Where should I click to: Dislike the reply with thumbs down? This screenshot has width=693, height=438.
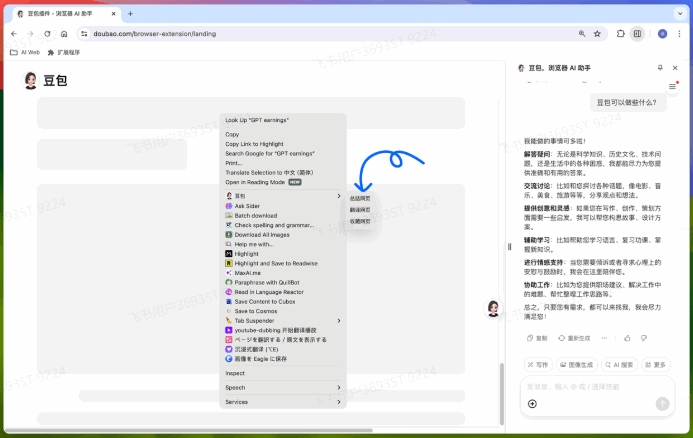tap(644, 338)
